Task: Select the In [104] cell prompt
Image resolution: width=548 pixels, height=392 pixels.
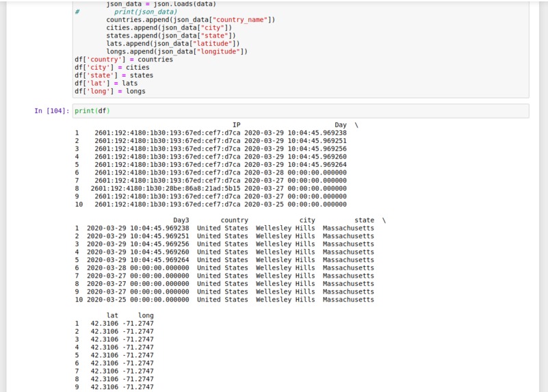Action: [x=52, y=111]
